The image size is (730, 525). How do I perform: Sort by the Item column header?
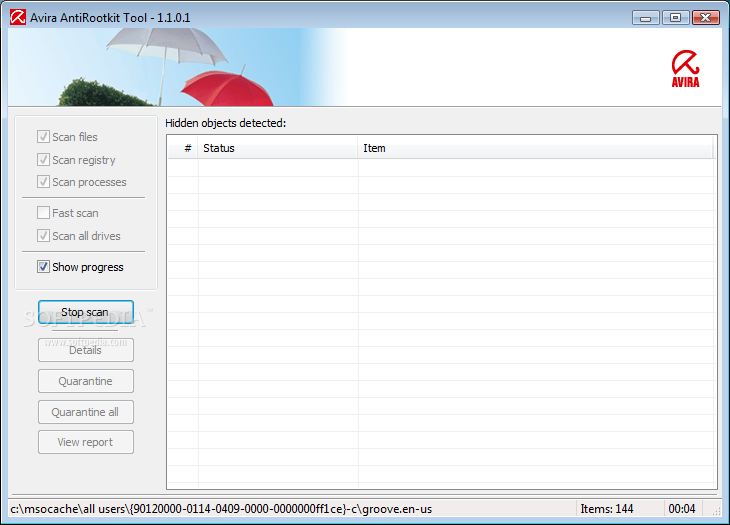click(535, 148)
